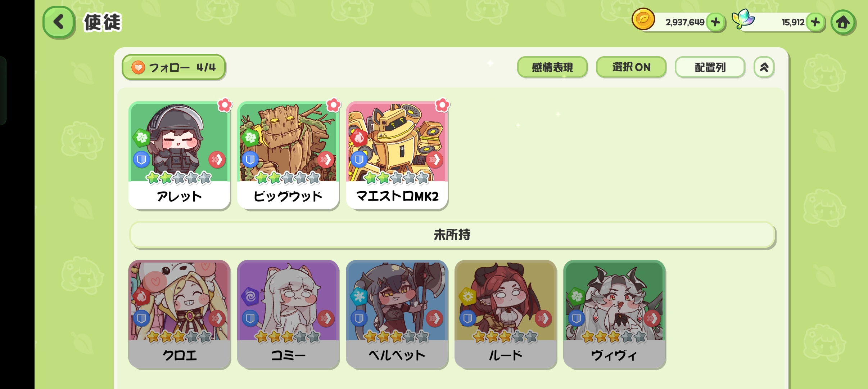Toggle the flower follow mark on アレット
The height and width of the screenshot is (389, 868).
[225, 105]
